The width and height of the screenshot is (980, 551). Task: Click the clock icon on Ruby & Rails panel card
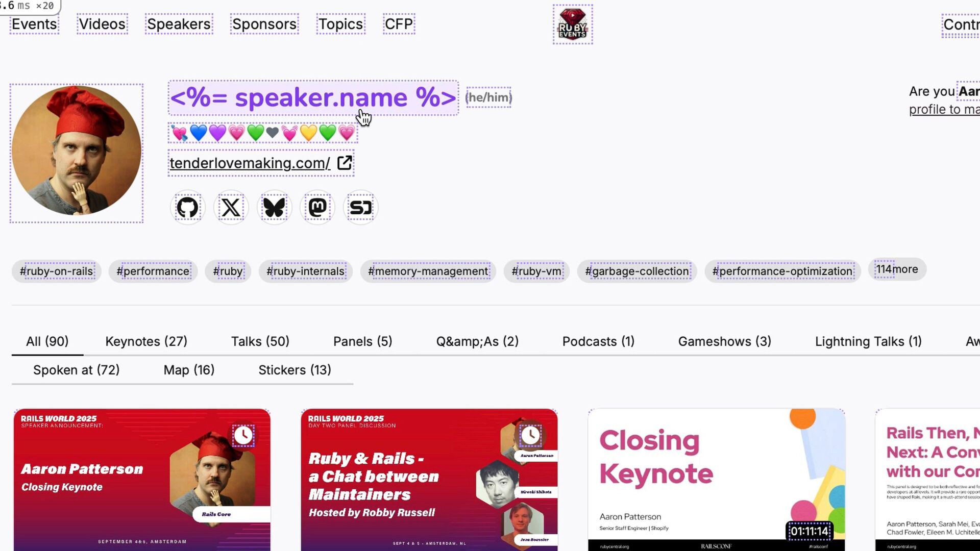click(x=530, y=435)
